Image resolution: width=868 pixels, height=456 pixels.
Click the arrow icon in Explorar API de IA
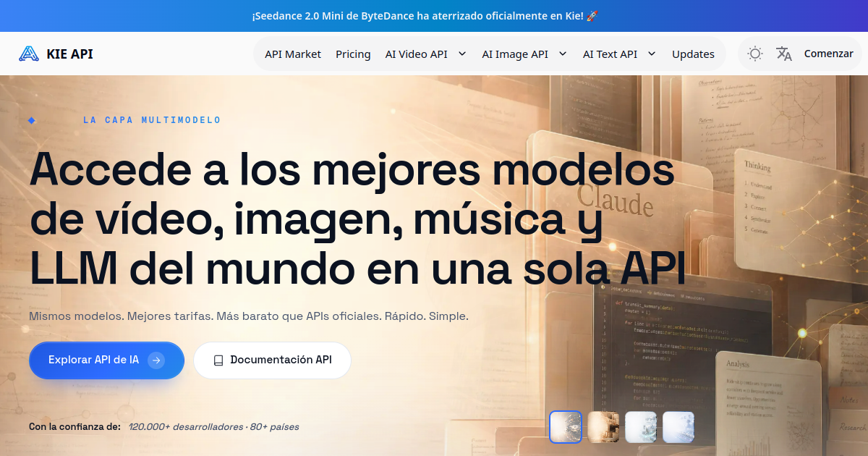156,360
